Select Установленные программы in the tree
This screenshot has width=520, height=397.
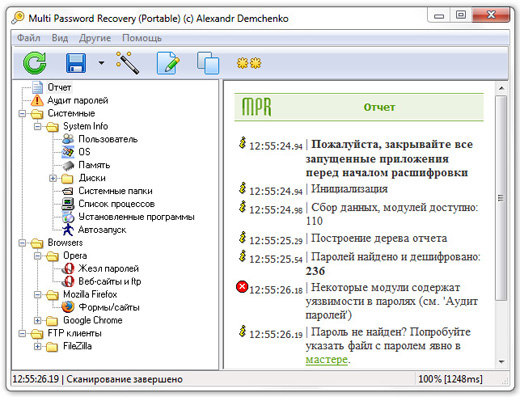[x=136, y=217]
